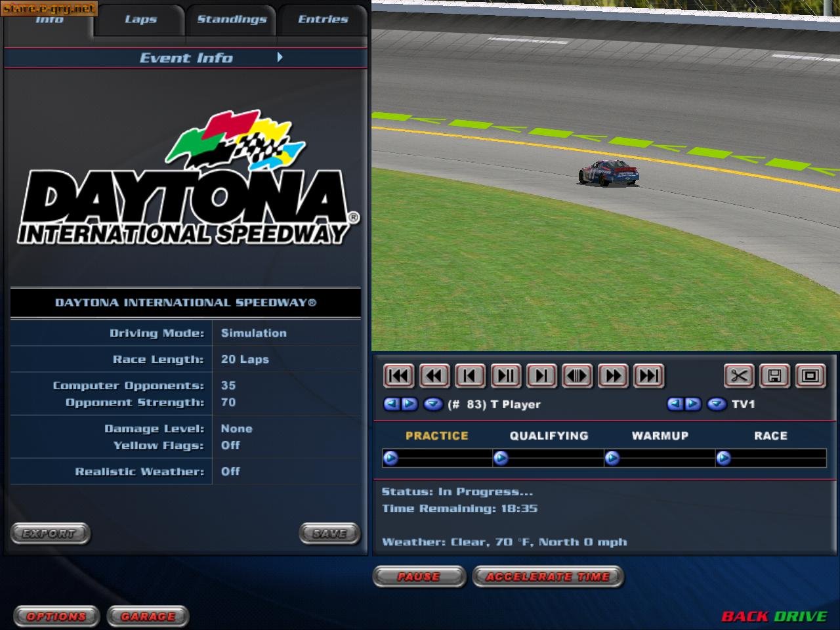Screen dimensions: 840x630
Task: Select the RACE session
Action: pos(770,435)
